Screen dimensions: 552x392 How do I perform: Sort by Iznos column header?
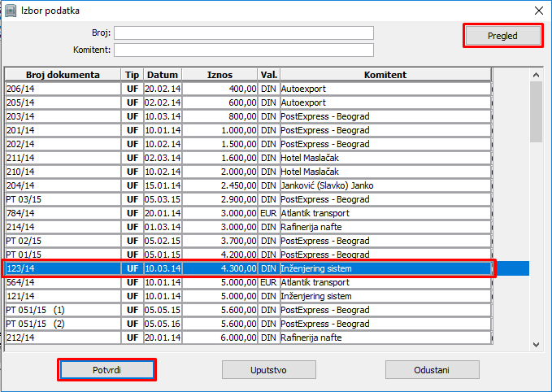(219, 75)
